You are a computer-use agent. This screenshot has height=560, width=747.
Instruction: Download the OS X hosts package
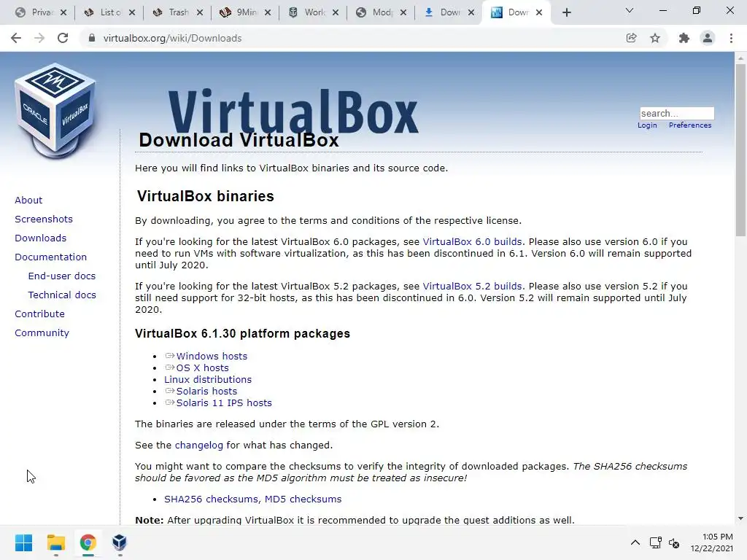click(x=203, y=368)
